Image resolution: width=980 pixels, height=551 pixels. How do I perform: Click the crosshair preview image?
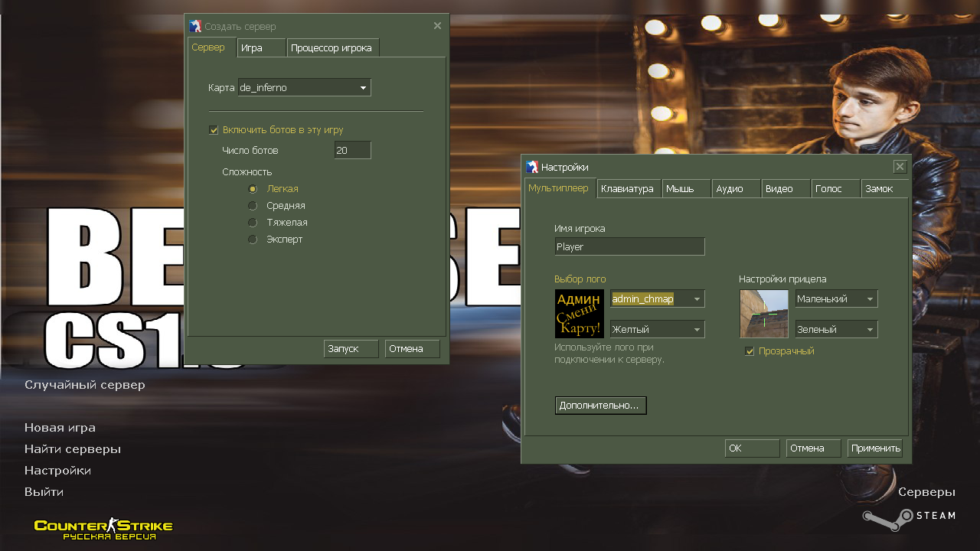763,314
